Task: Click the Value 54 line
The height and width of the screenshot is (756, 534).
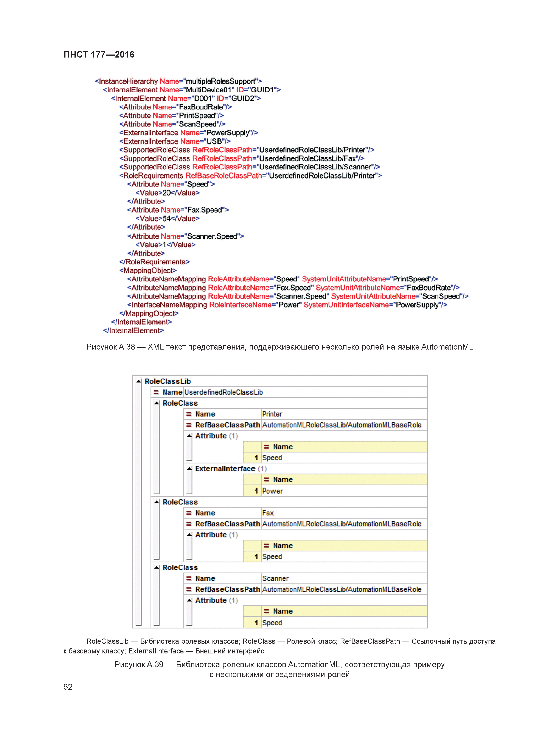Action: [x=168, y=218]
